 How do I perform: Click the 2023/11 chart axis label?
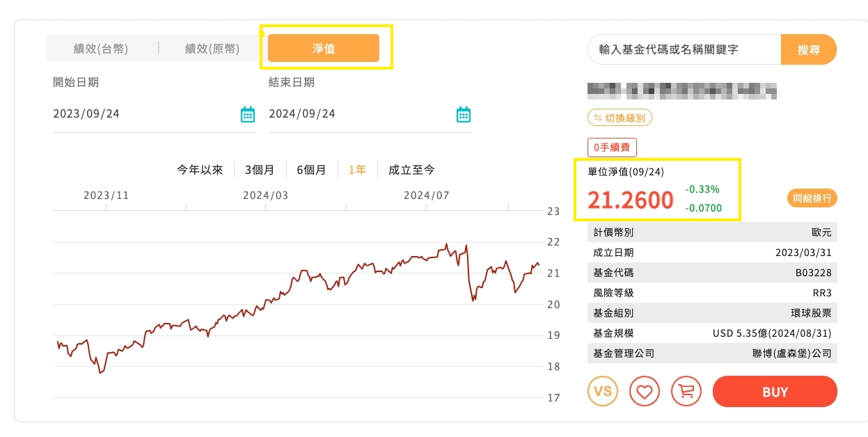pos(106,196)
